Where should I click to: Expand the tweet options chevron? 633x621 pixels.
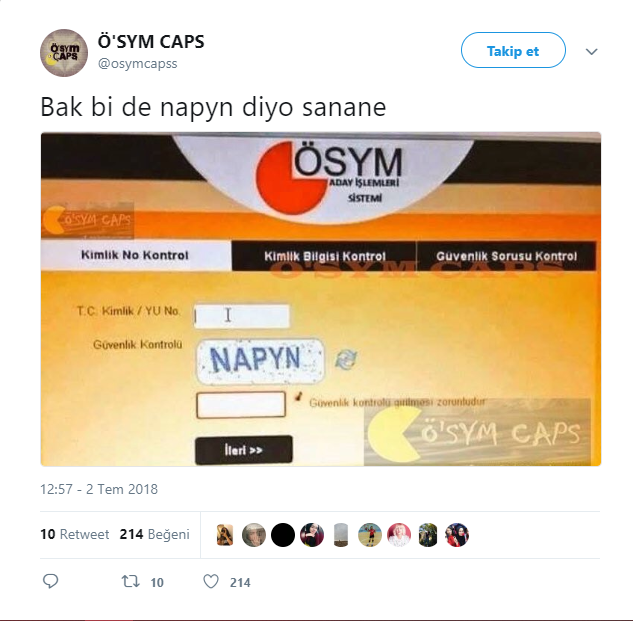pos(591,51)
